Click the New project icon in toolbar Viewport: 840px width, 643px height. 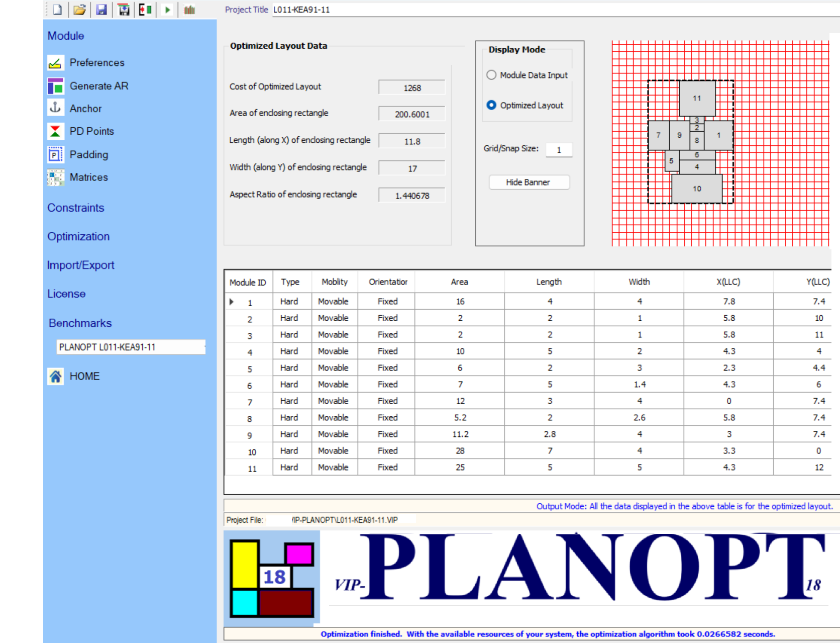click(58, 10)
